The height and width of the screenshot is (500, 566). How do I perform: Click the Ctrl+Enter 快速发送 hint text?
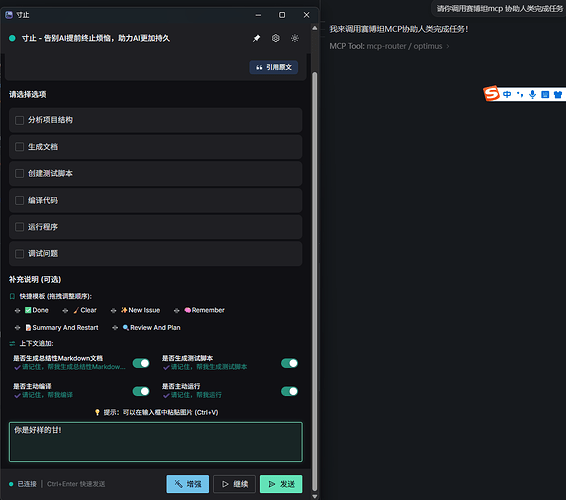[x=76, y=484]
